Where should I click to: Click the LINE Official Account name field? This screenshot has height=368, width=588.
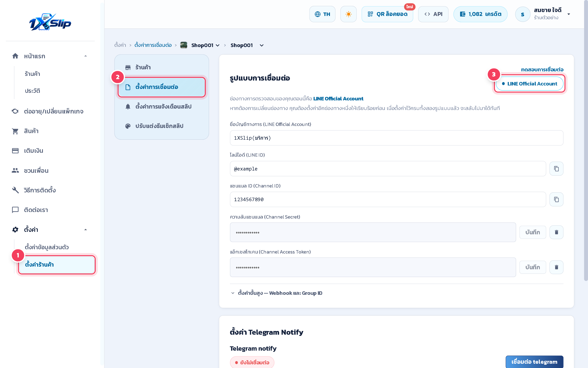(x=396, y=138)
